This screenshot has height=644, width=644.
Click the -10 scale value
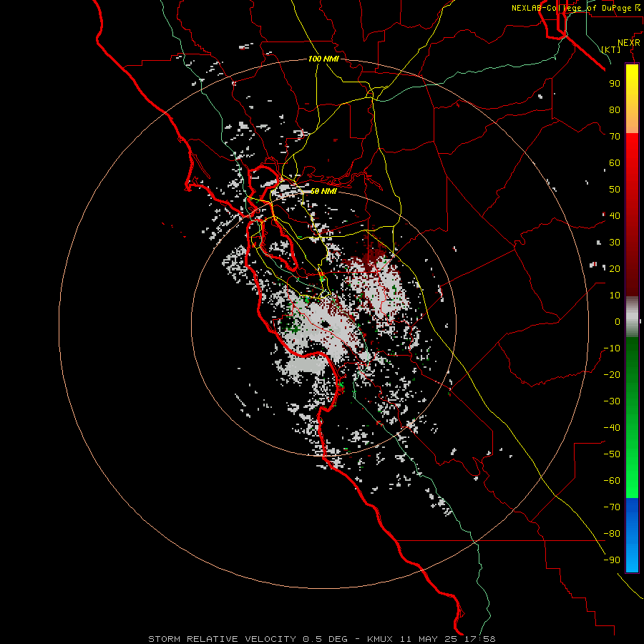coord(612,348)
